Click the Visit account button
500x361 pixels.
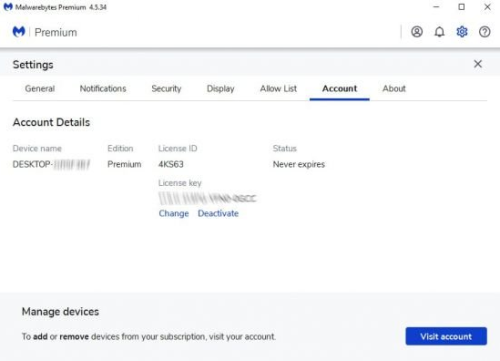[x=446, y=336]
